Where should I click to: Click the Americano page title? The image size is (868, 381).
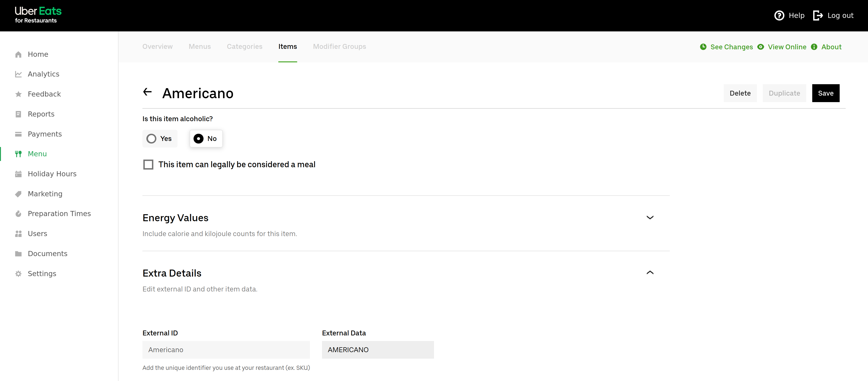[198, 94]
